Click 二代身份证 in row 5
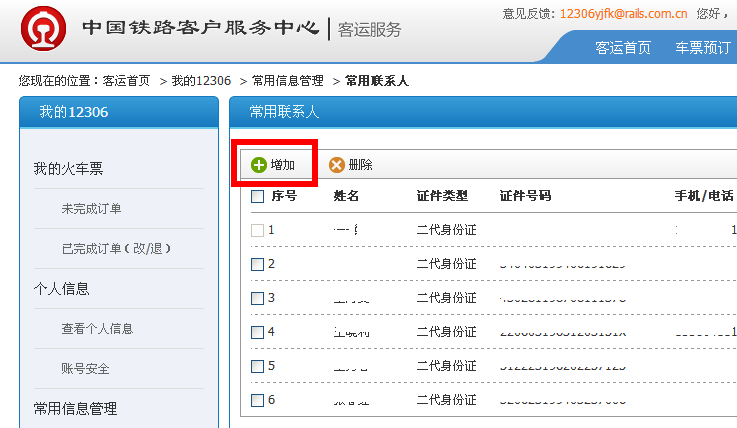Image resolution: width=737 pixels, height=428 pixels. (447, 366)
